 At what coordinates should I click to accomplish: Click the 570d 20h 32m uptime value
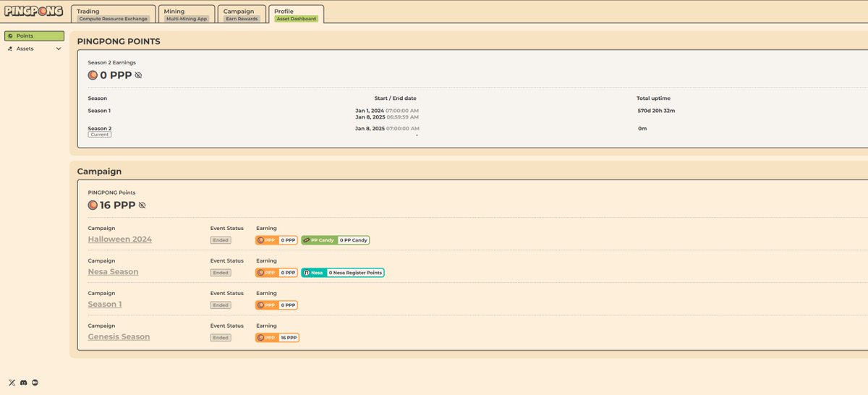[x=656, y=111]
